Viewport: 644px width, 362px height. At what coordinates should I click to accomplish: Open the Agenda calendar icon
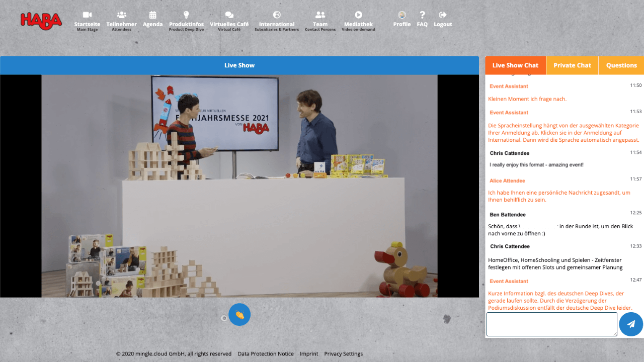click(152, 20)
